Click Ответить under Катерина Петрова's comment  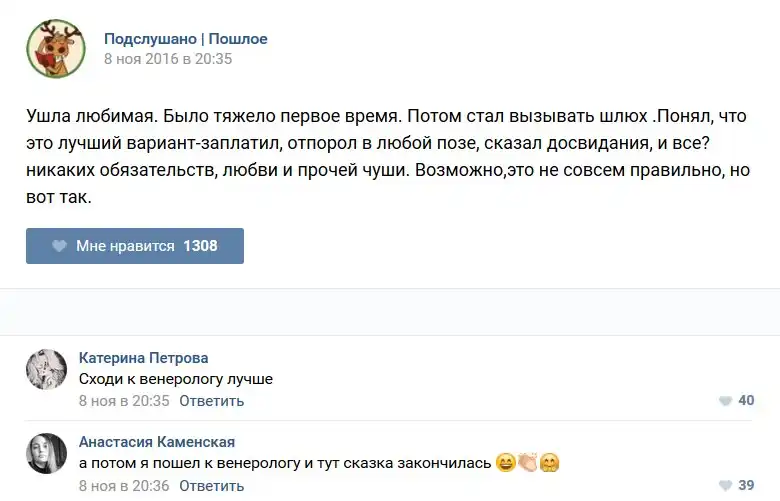point(212,401)
